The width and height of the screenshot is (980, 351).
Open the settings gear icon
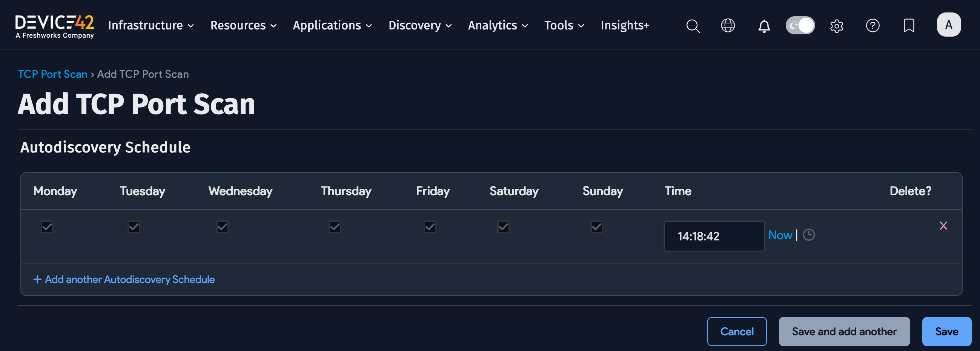pyautogui.click(x=837, y=26)
